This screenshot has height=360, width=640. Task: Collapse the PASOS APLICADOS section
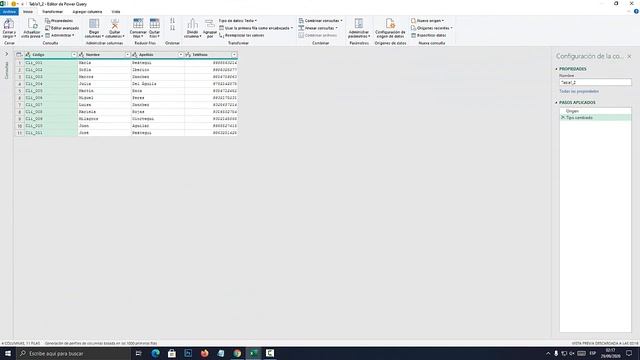pyautogui.click(x=556, y=103)
